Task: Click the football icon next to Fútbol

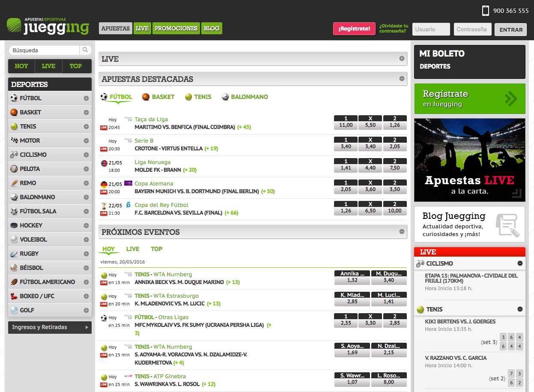Action: coord(14,98)
